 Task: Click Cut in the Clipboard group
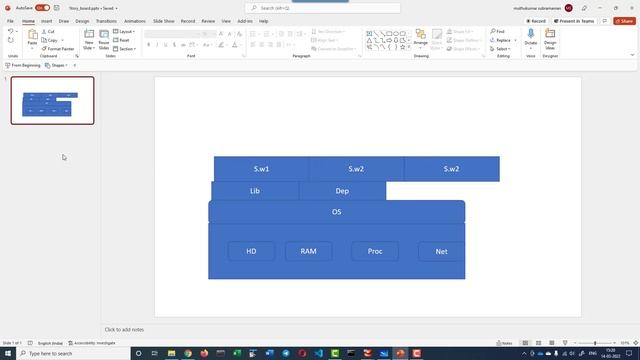(48, 31)
